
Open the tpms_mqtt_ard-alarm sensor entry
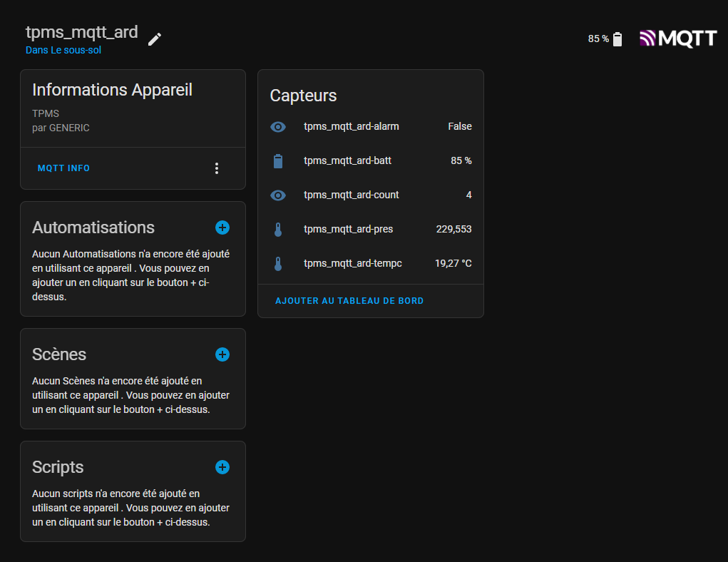coord(371,126)
